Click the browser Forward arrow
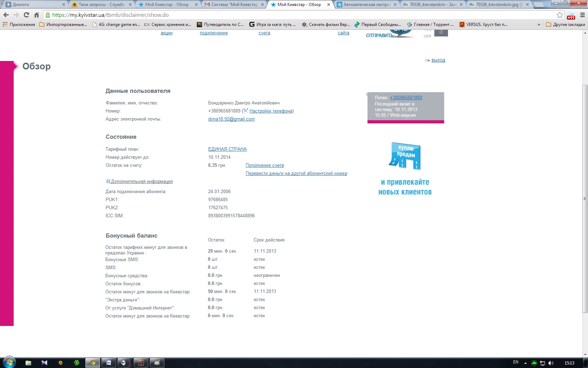 [x=16, y=15]
